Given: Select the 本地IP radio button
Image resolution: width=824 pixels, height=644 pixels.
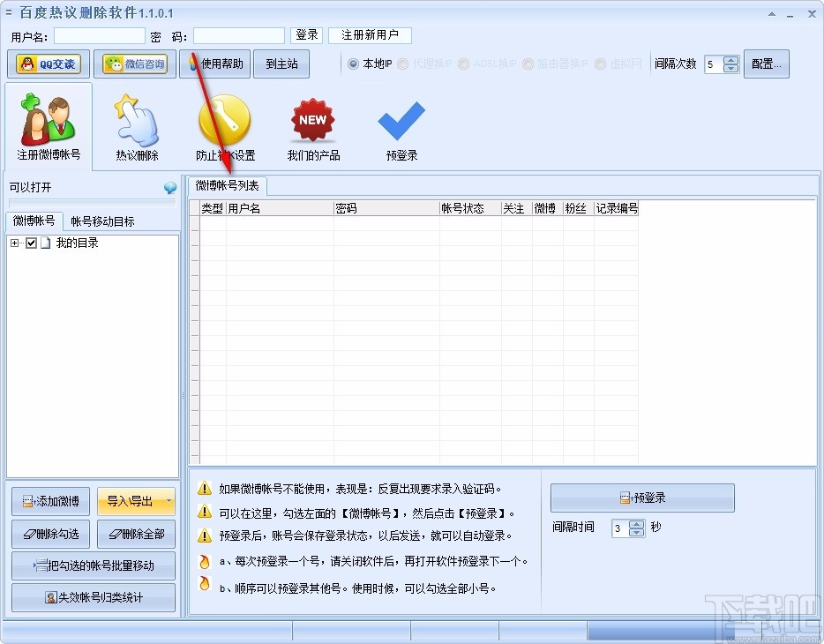Looking at the screenshot, I should (x=356, y=64).
